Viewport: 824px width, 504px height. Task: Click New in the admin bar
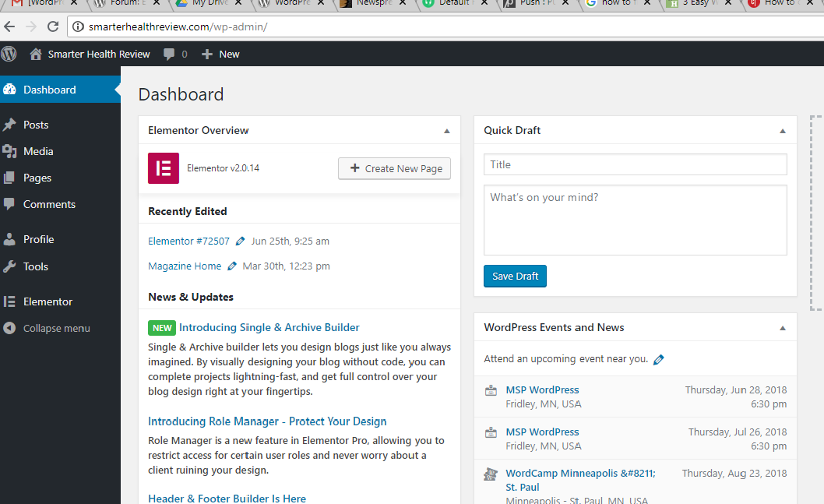(229, 54)
